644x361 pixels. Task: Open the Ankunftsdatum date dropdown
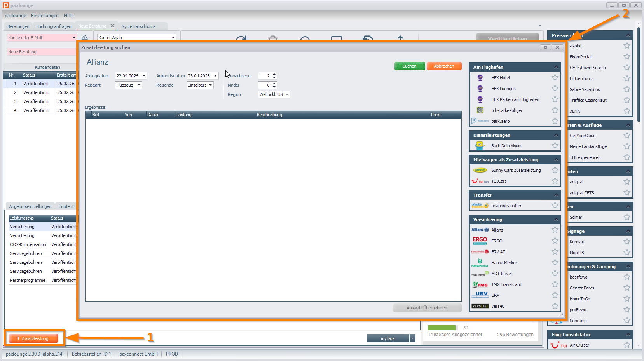point(215,76)
